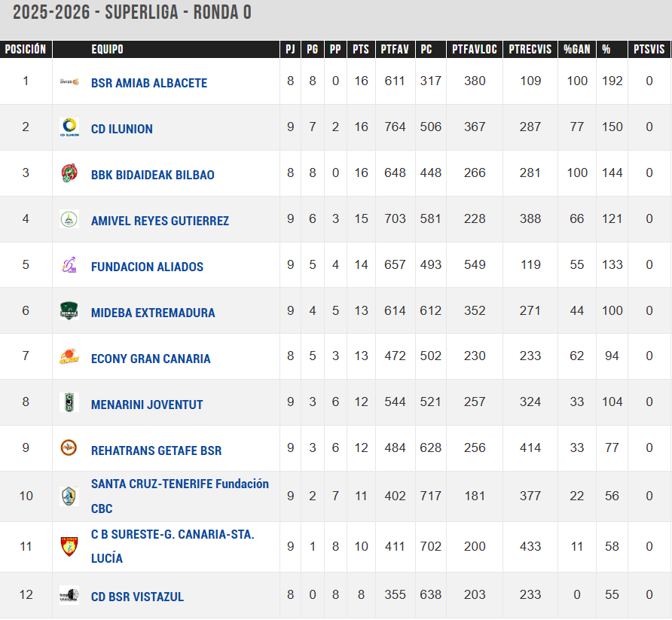Open MIDEBA EXTREMADURA team link
Image resolution: width=672 pixels, height=620 pixels.
tap(153, 313)
